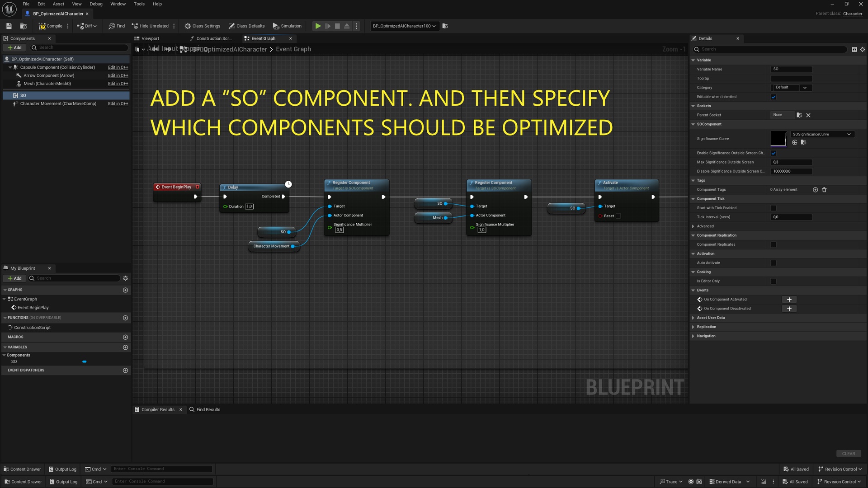
Task: Open the Category Default dropdown
Action: [791, 88]
